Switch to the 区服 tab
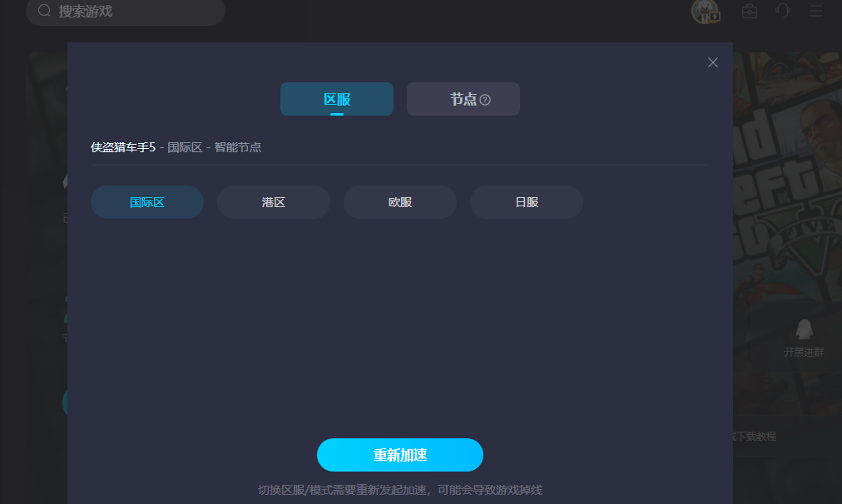 337,99
